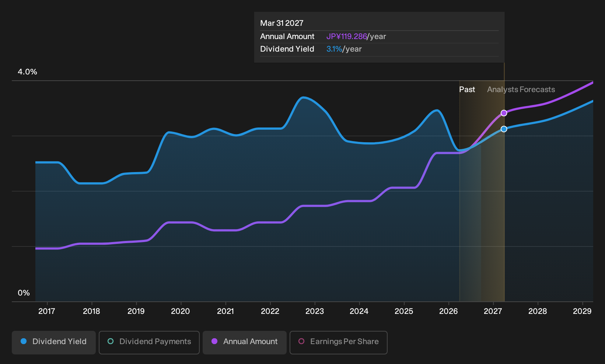
Task: Click the pink Earnings Per Share circle
Action: coord(301,342)
